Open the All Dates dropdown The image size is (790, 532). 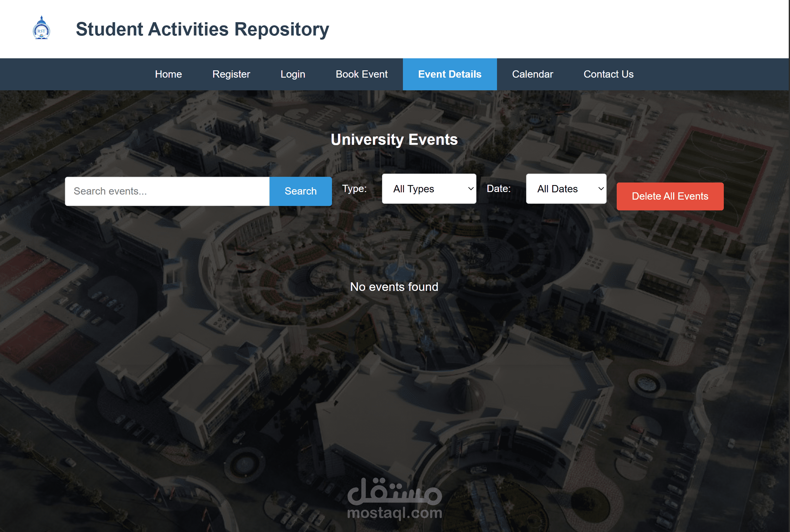tap(566, 189)
